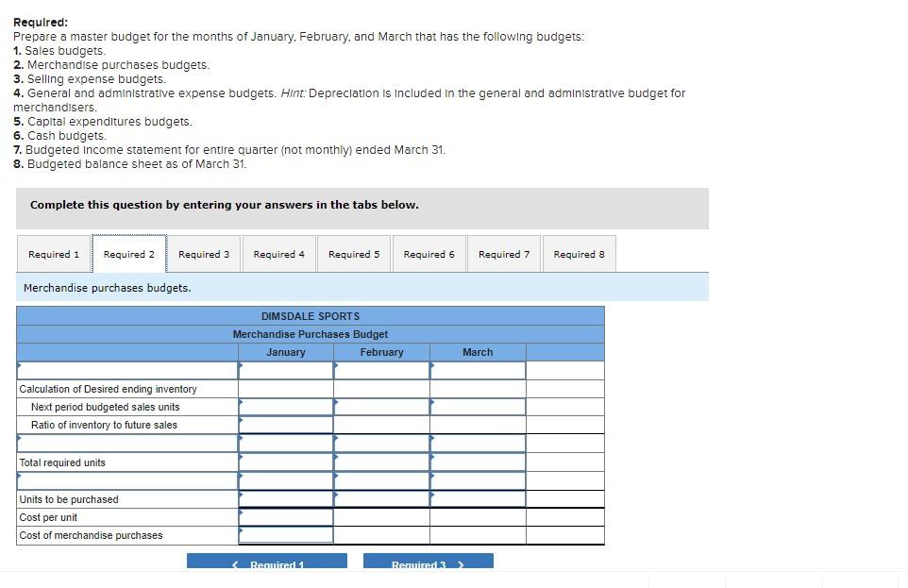Click the February column header

click(381, 352)
